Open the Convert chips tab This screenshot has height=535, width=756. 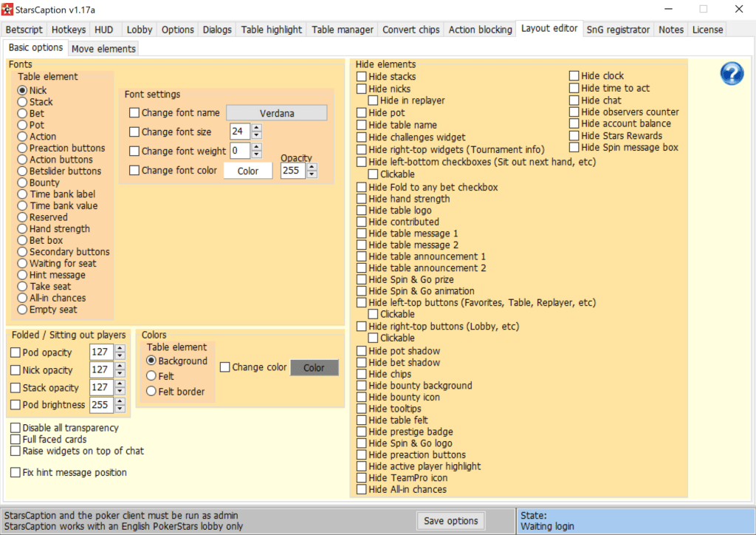click(410, 30)
